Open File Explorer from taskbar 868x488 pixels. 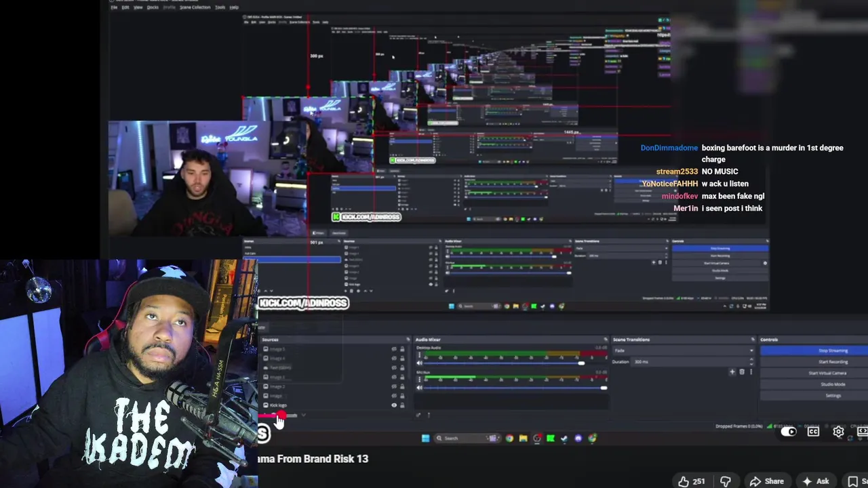523,438
